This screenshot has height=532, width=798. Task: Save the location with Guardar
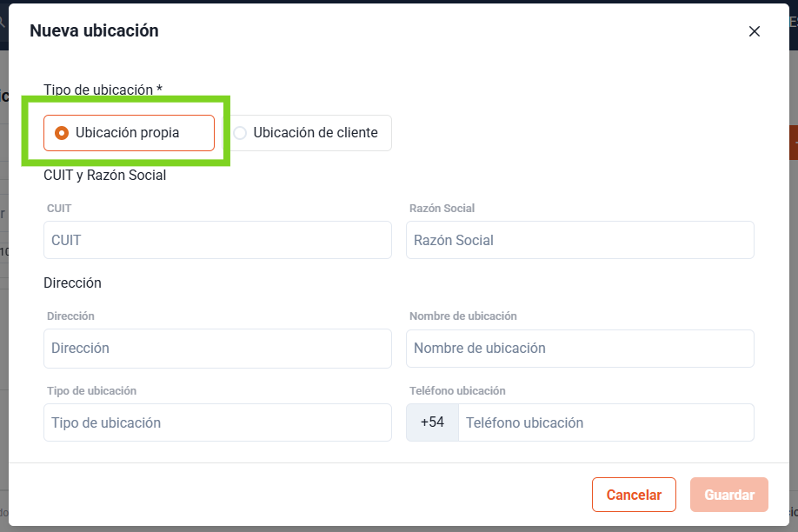728,495
